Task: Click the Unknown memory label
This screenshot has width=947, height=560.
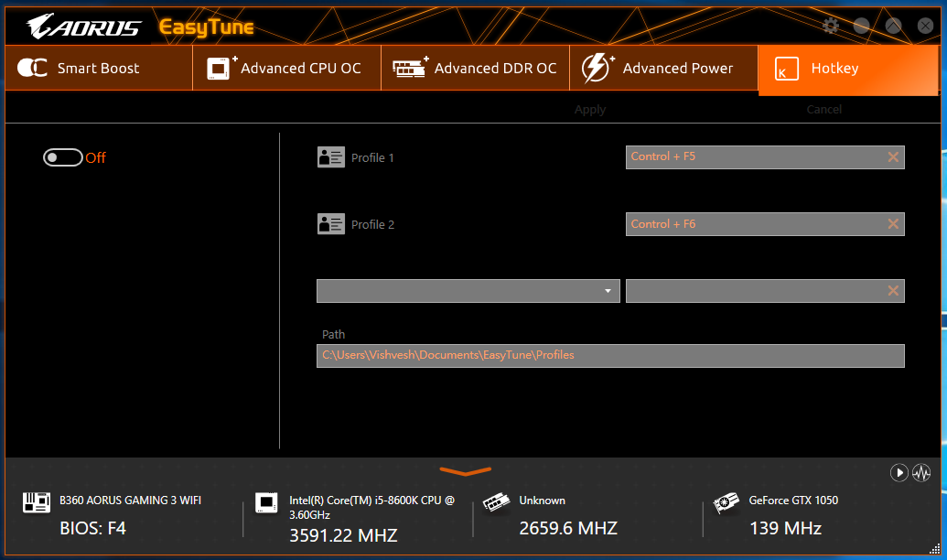Action: coord(543,501)
